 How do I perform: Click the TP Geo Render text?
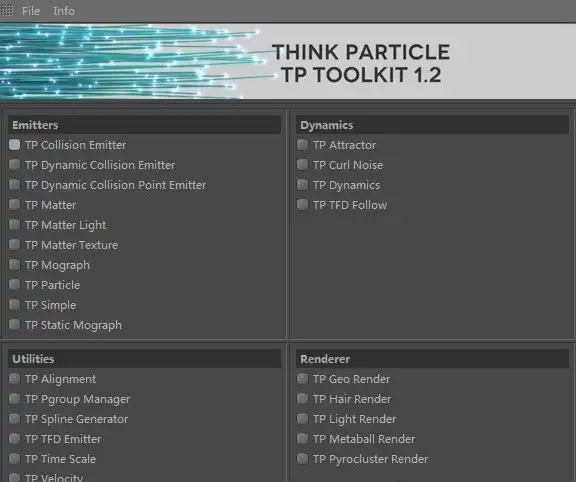pos(352,379)
